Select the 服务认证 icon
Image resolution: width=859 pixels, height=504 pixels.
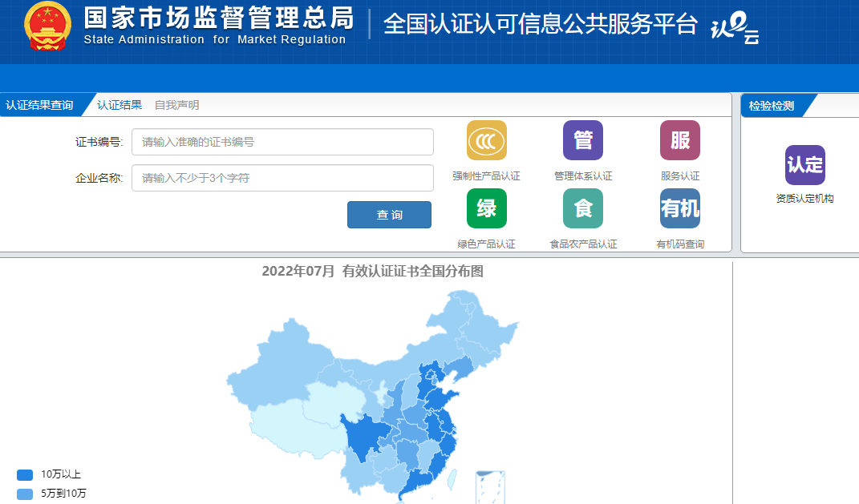point(680,140)
